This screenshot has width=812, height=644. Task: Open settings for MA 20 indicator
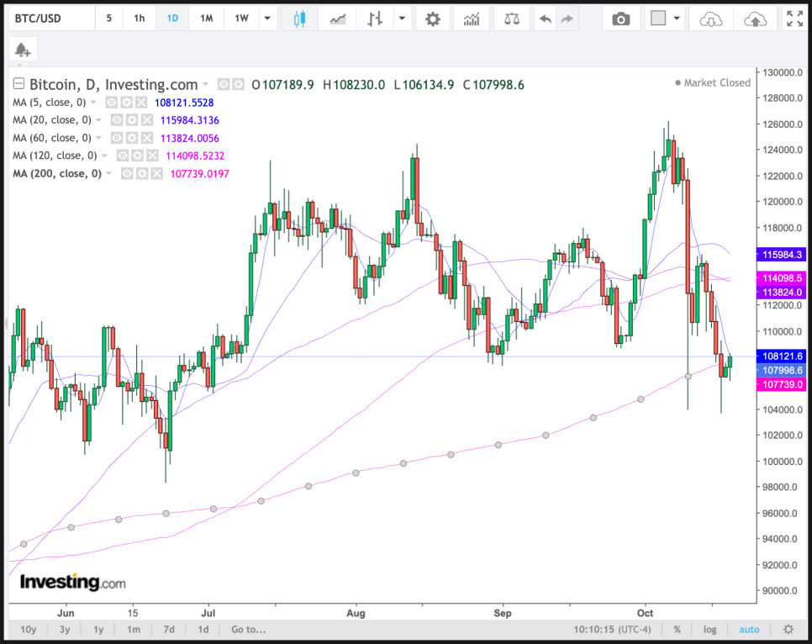click(x=132, y=120)
